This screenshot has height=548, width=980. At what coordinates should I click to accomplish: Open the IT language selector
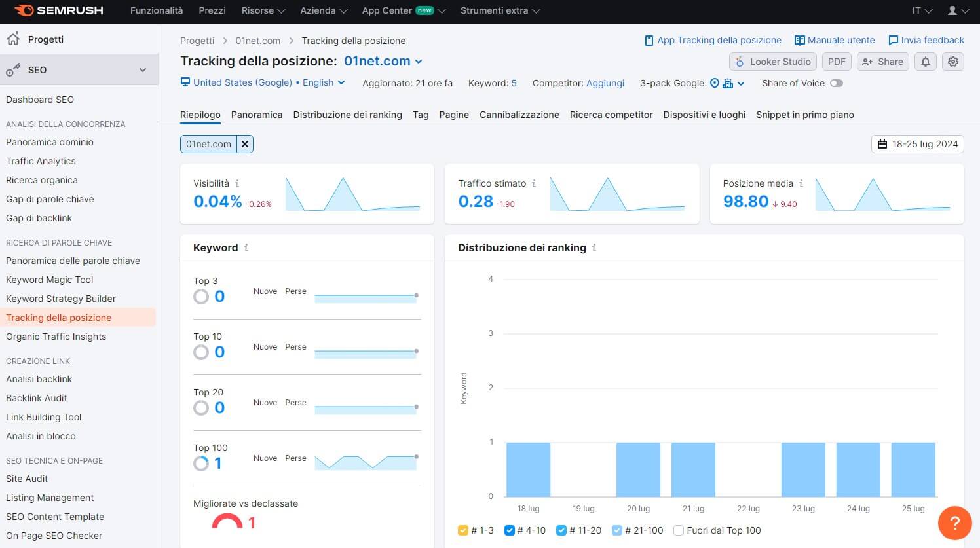[922, 10]
